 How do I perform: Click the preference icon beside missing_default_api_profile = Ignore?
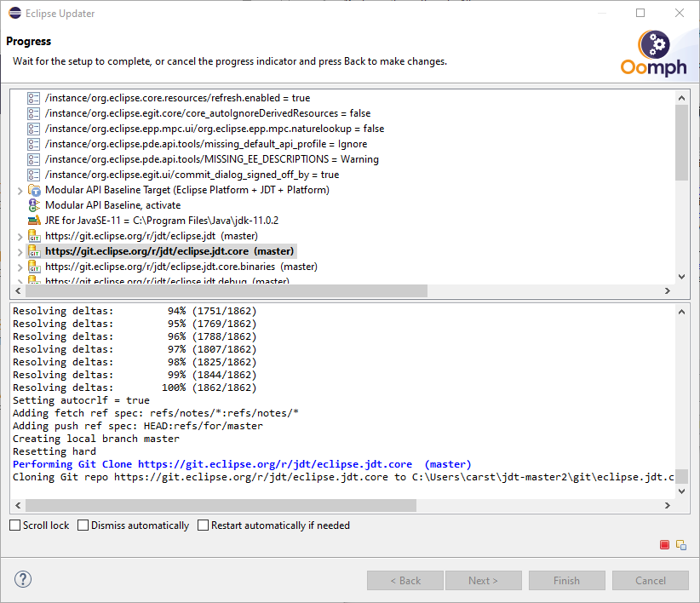33,144
